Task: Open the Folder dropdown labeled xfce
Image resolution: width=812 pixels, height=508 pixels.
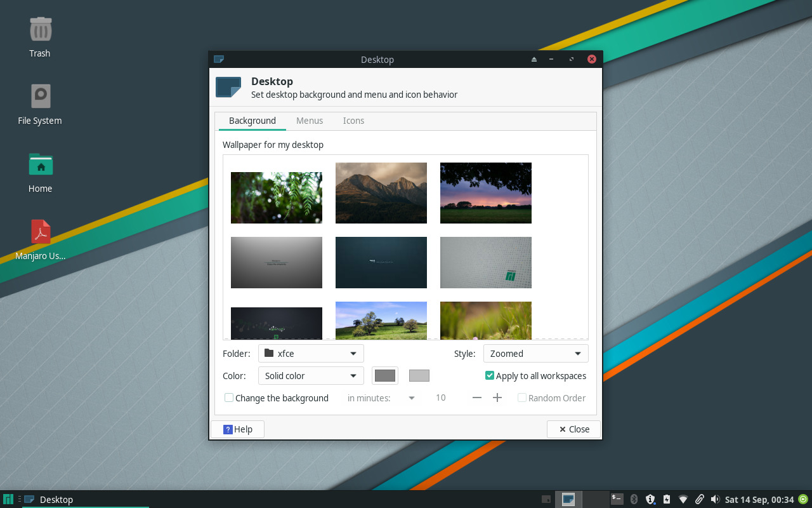Action: click(x=310, y=353)
